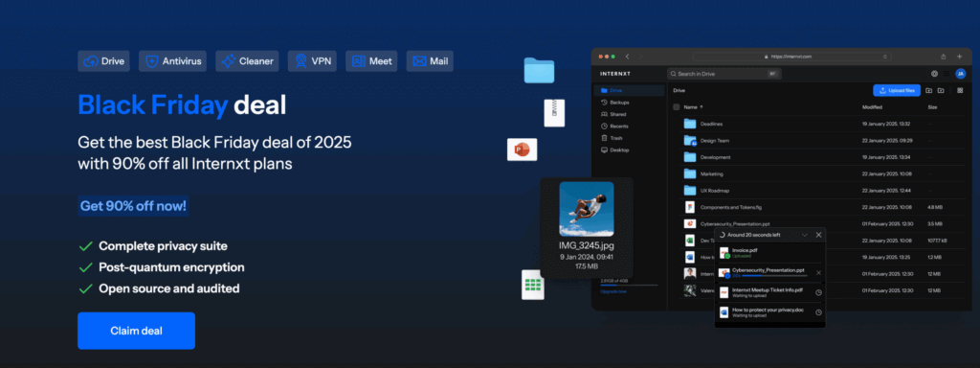Switch to grid view with the grid icon
980x368 pixels.
coord(960,91)
